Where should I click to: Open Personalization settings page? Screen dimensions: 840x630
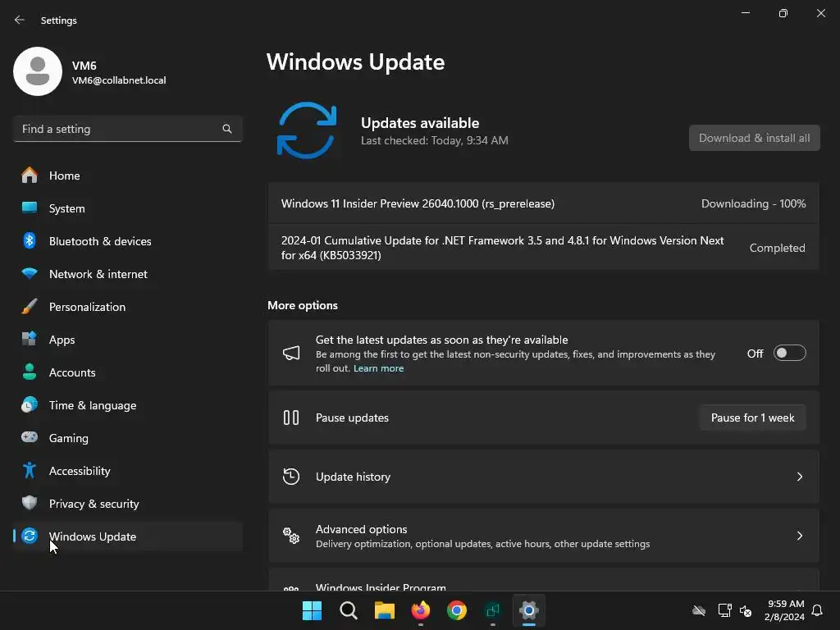(x=127, y=307)
